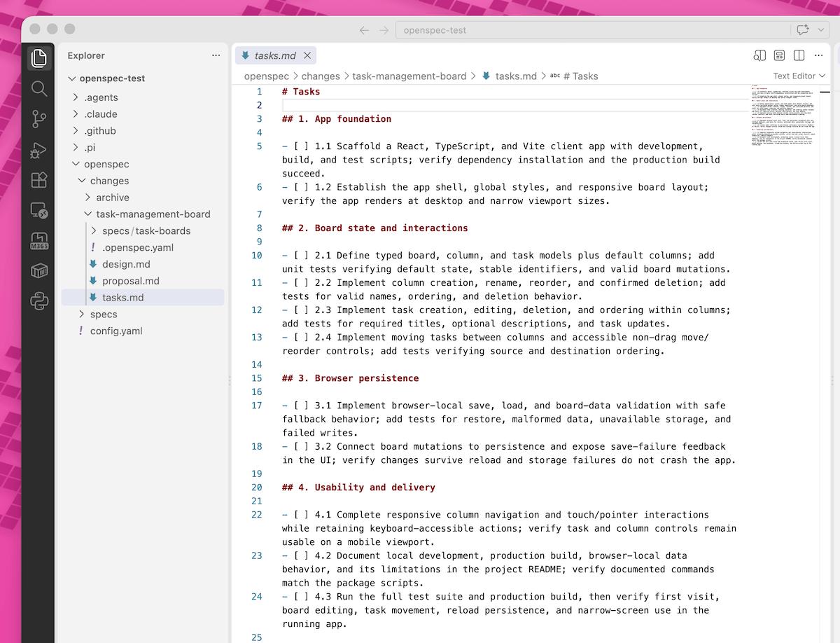840x643 pixels.
Task: Open the container tools view icon
Action: pyautogui.click(x=39, y=271)
